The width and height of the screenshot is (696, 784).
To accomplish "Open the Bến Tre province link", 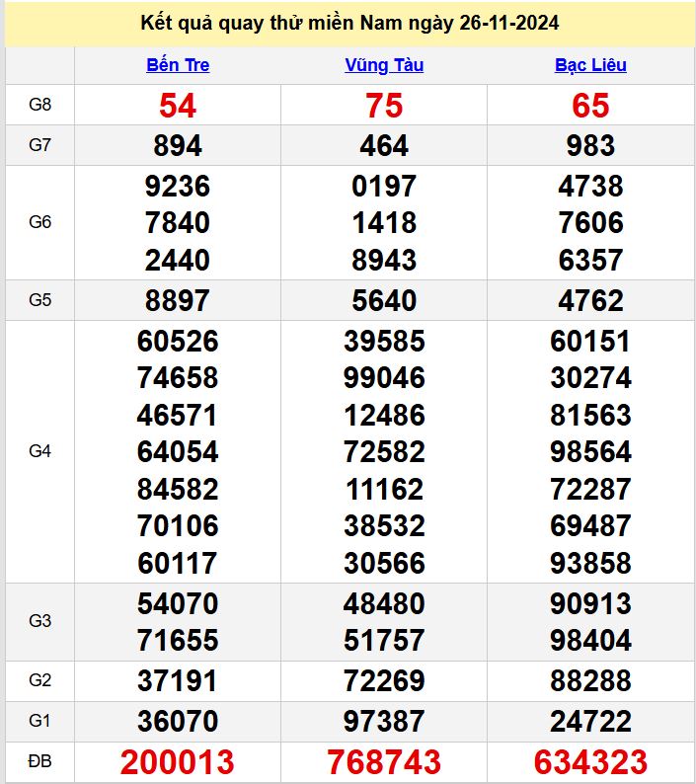I will pyautogui.click(x=178, y=65).
